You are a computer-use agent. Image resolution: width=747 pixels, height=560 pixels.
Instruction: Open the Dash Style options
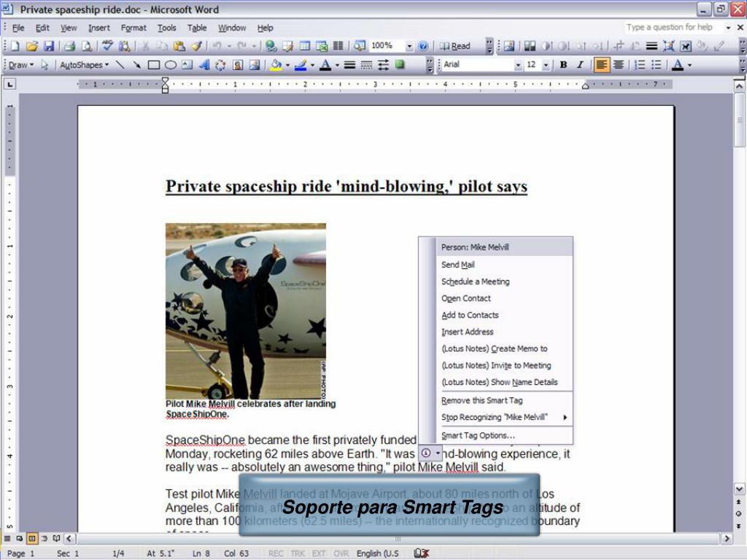click(x=366, y=65)
